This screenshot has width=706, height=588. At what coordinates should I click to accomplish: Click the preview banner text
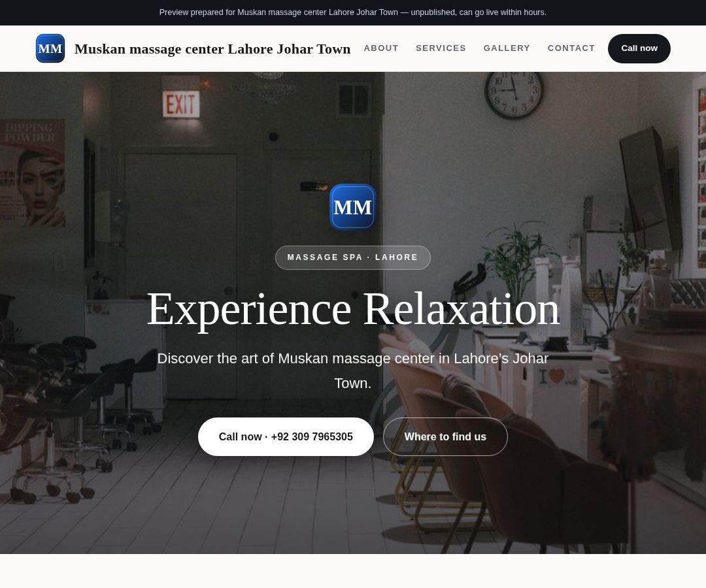352,12
